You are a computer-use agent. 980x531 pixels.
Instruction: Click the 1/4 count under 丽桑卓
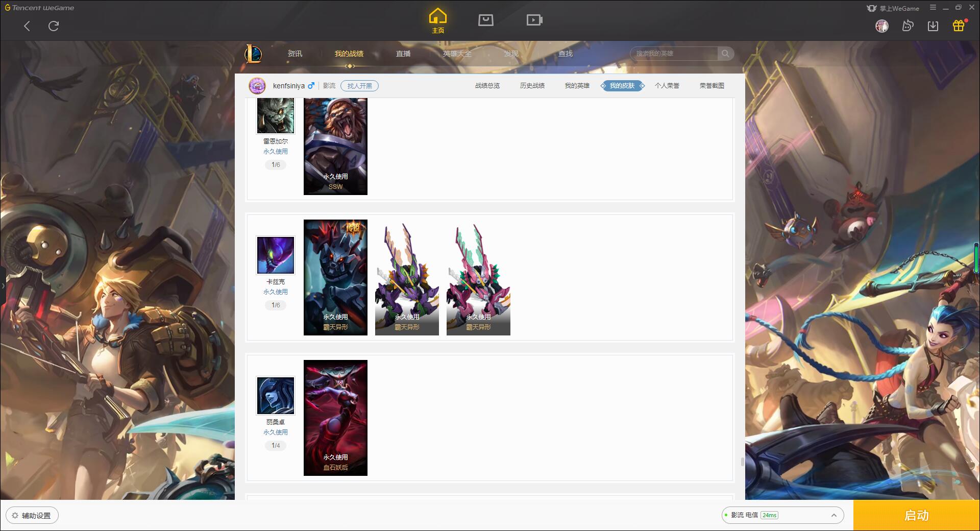tap(276, 446)
